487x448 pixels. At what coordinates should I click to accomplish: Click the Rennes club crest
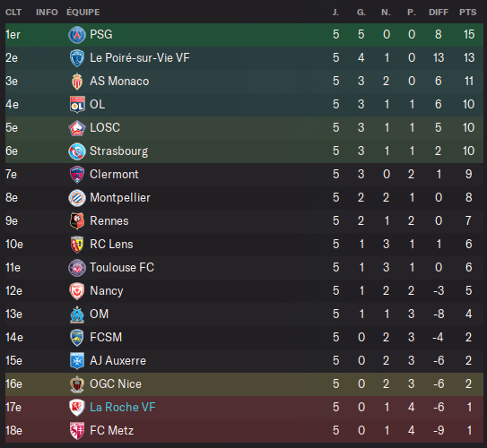click(77, 221)
